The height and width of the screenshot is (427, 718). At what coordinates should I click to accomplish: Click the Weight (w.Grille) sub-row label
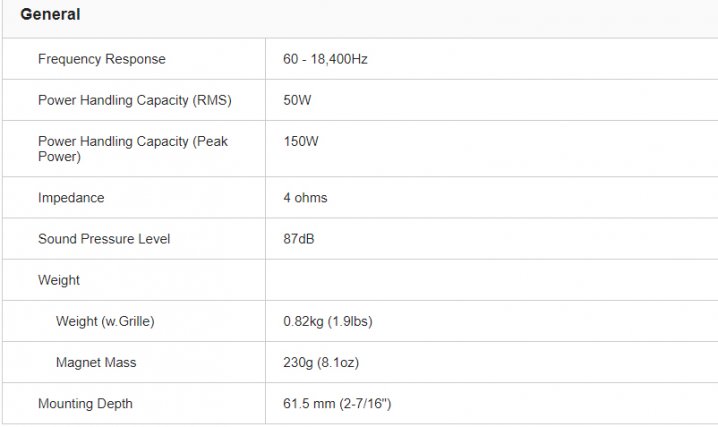(x=105, y=321)
